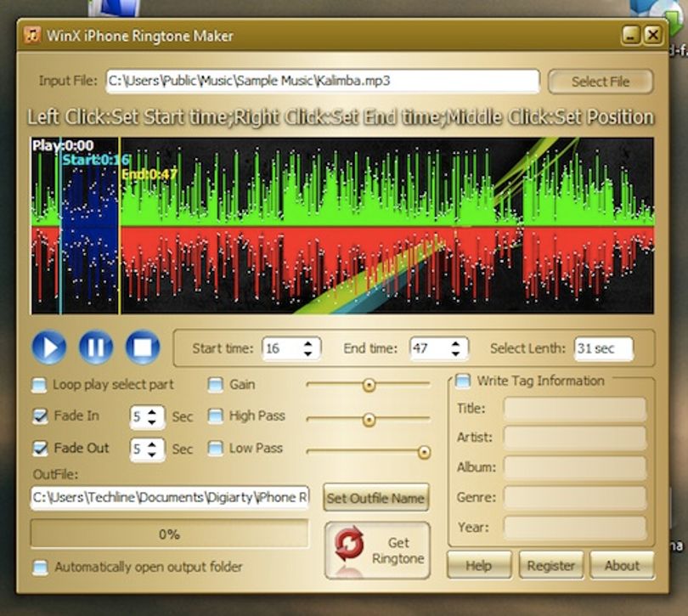
Task: Click the app music-note icon in title bar
Action: [32, 35]
